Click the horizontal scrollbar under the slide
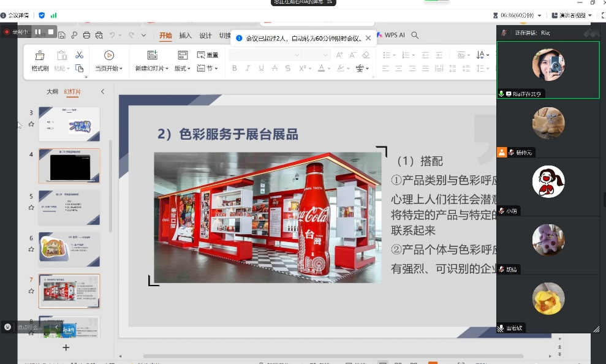606x364 pixels. 333,356
